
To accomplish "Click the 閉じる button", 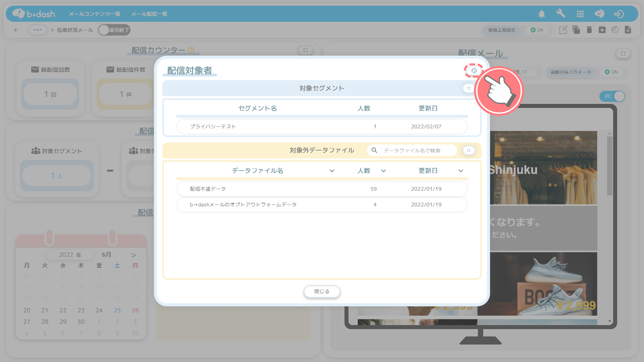I will click(322, 292).
